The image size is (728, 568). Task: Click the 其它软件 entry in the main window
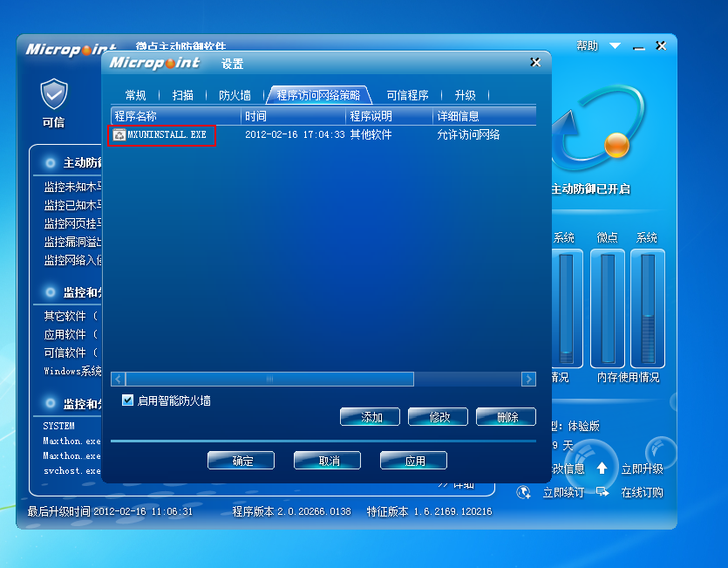coord(71,316)
